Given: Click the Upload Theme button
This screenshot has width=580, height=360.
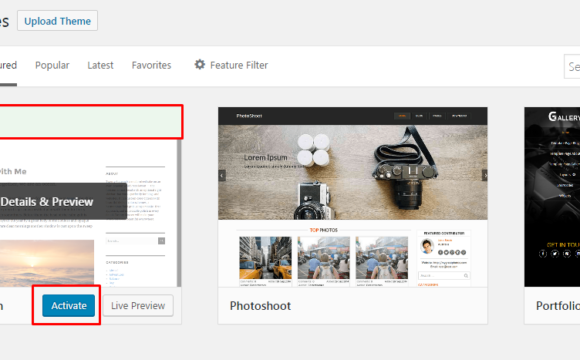Looking at the screenshot, I should (x=57, y=21).
